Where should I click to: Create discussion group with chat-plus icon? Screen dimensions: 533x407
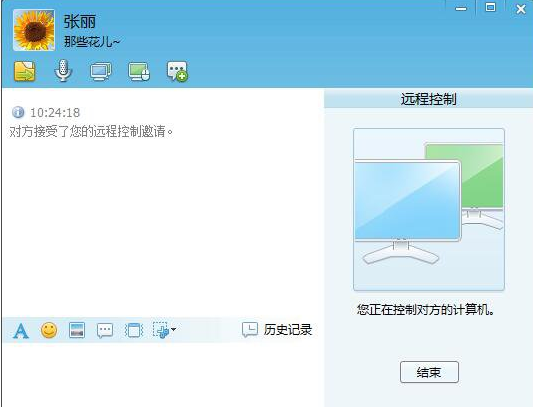click(177, 71)
